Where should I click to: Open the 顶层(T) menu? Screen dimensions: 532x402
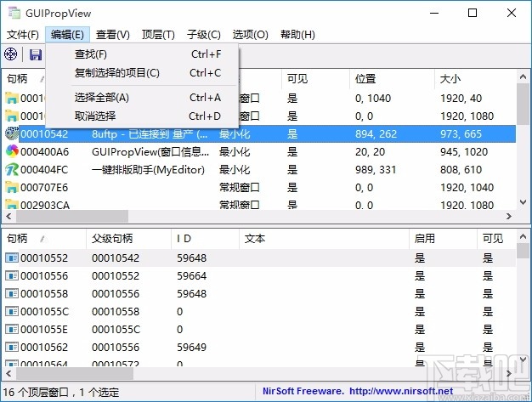[158, 34]
